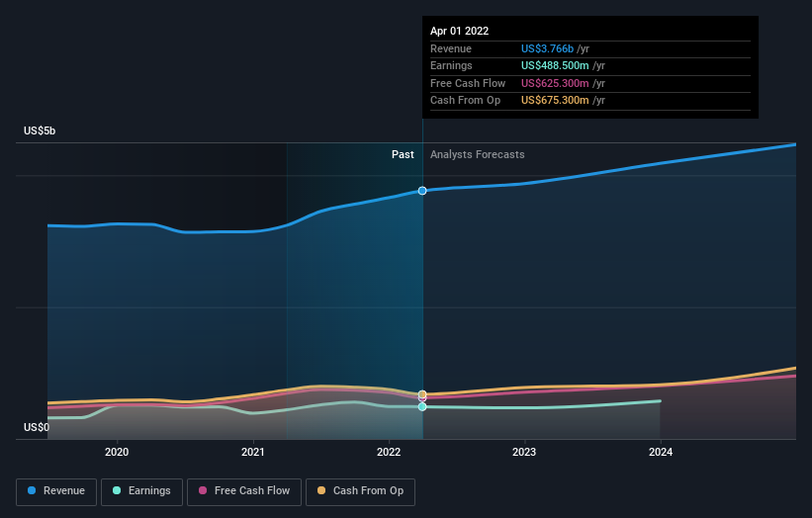
Task: Click the Analysts Forecasts label
Action: (478, 155)
